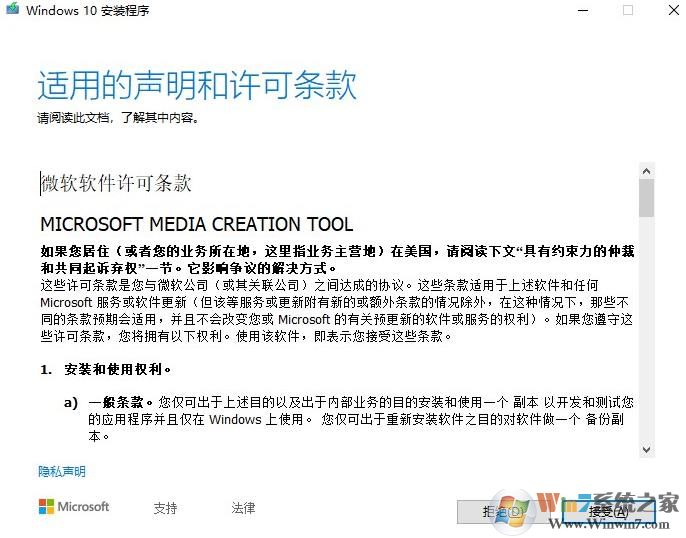Click the license scrollbar up arrow
The image size is (686, 538).
[647, 171]
